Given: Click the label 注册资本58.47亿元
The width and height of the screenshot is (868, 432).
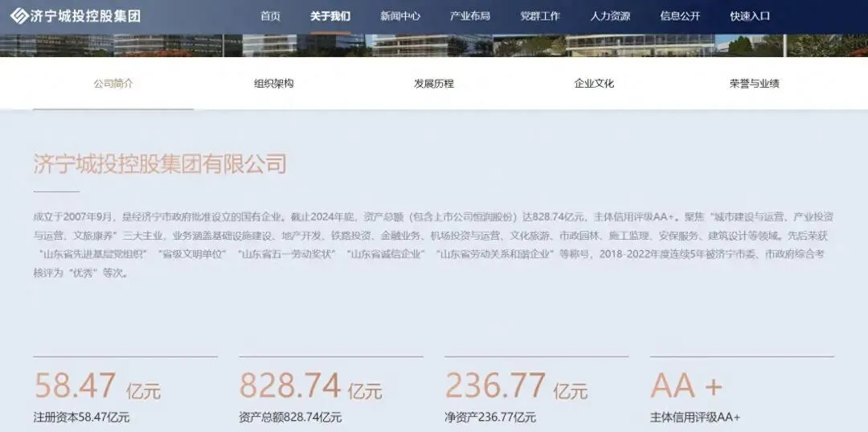Looking at the screenshot, I should click(81, 417).
